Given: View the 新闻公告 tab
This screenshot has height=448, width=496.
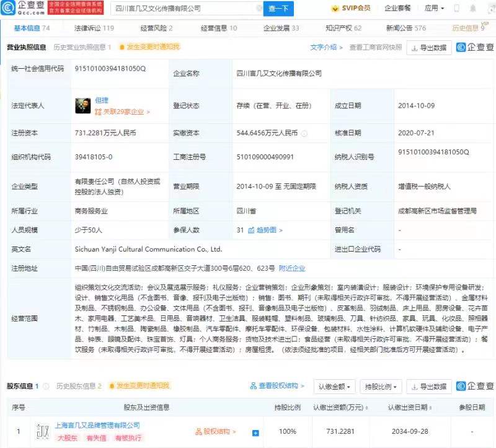Looking at the screenshot, I should [x=406, y=28].
